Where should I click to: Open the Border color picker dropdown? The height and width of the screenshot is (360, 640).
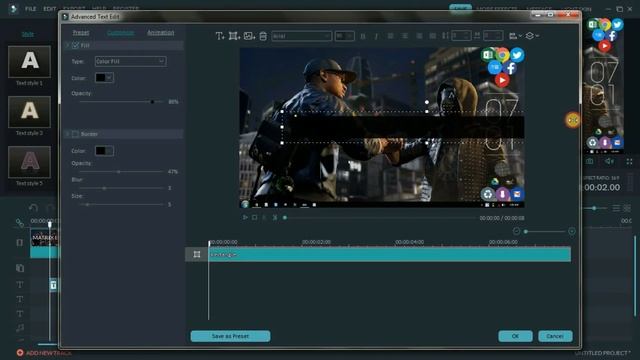(104, 151)
